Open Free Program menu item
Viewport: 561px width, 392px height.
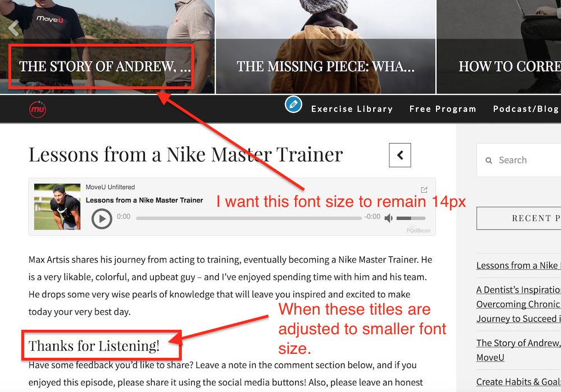point(443,109)
